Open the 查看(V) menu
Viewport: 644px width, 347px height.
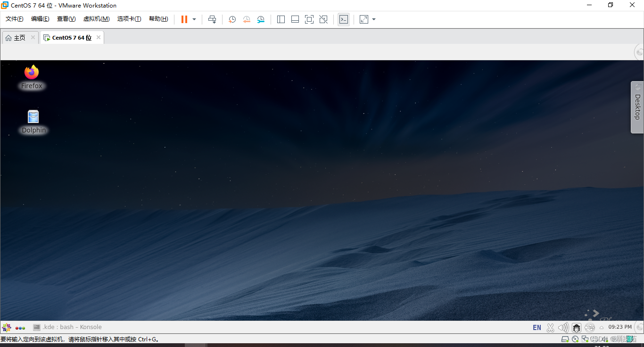[x=66, y=19]
